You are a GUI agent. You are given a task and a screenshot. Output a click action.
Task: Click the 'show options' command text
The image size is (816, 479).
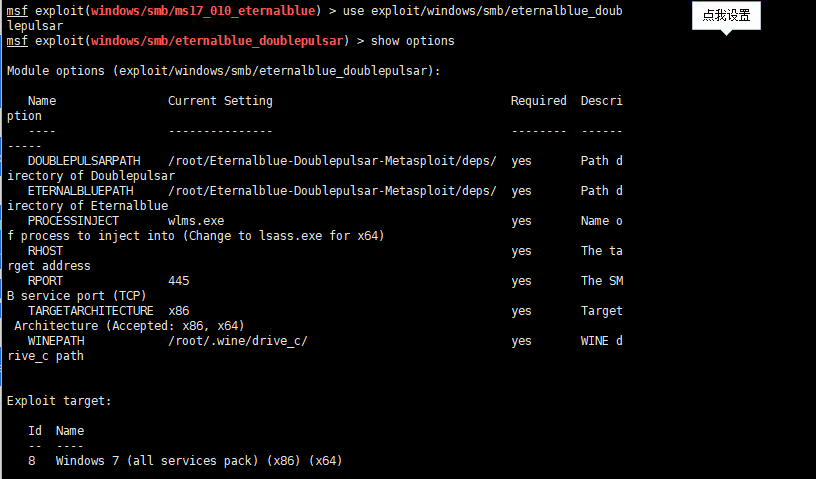coord(413,41)
